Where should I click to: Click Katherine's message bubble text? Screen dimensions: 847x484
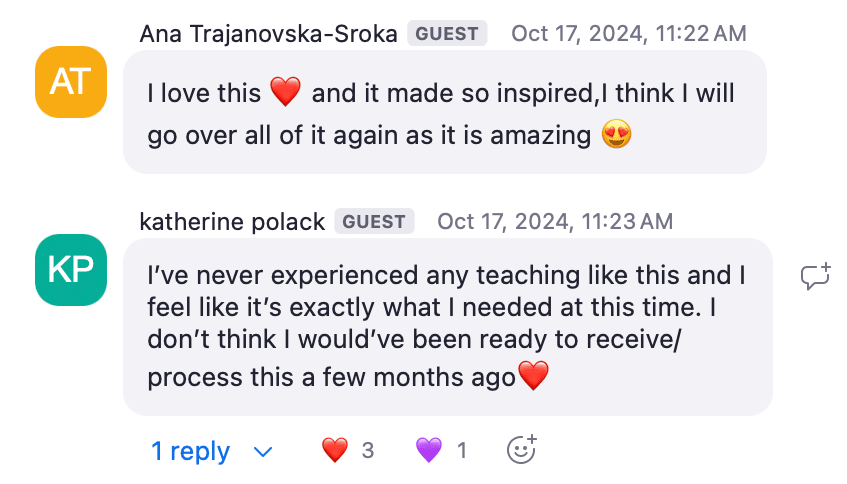440,325
